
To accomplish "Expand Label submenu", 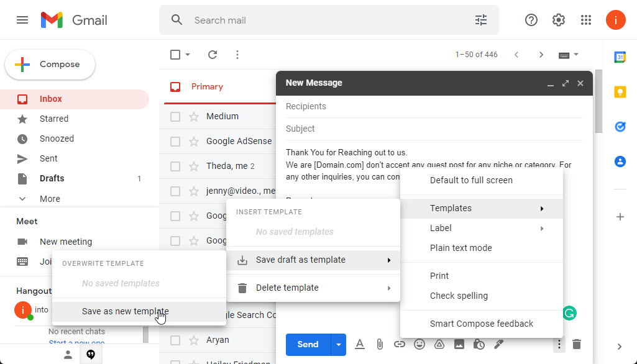I will click(x=482, y=229).
